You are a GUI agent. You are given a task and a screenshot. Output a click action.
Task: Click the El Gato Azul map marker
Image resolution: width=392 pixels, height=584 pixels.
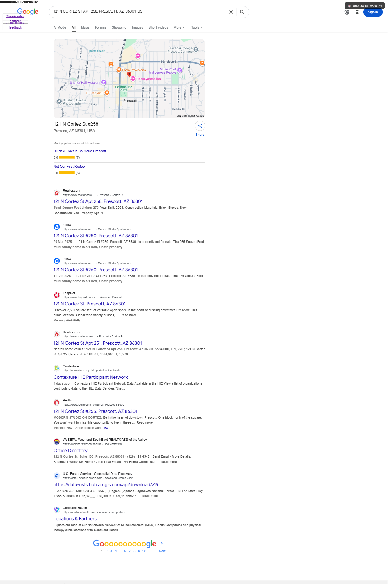click(x=107, y=93)
